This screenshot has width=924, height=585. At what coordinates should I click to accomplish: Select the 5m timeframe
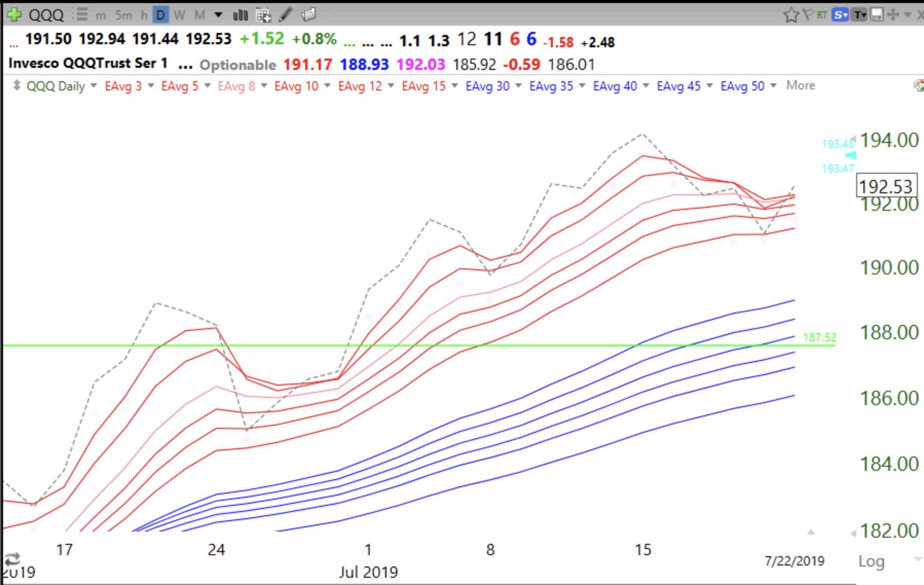coord(123,15)
